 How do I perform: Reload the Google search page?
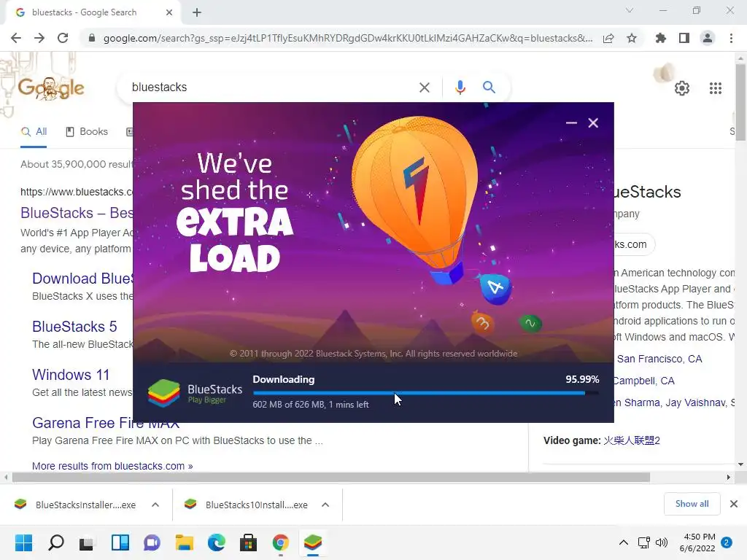pos(63,38)
